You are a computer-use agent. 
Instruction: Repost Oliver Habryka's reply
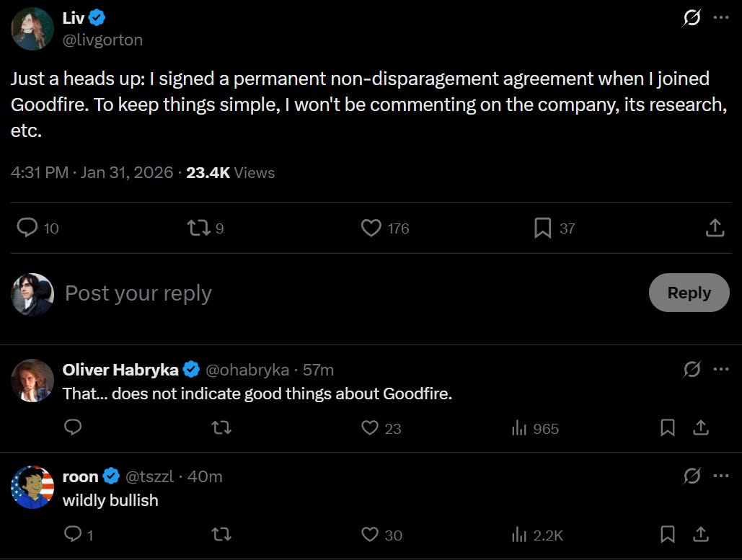pyautogui.click(x=221, y=428)
